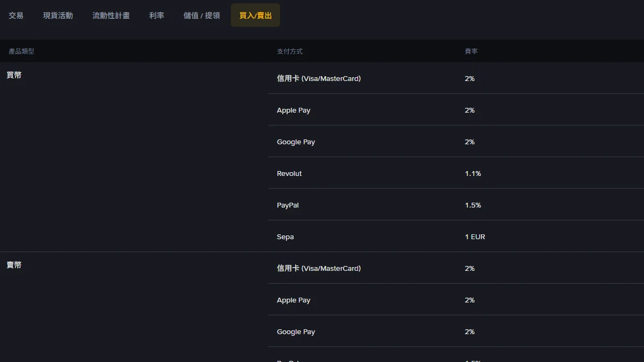
Task: Click the 產品類型 column header
Action: pos(21,51)
